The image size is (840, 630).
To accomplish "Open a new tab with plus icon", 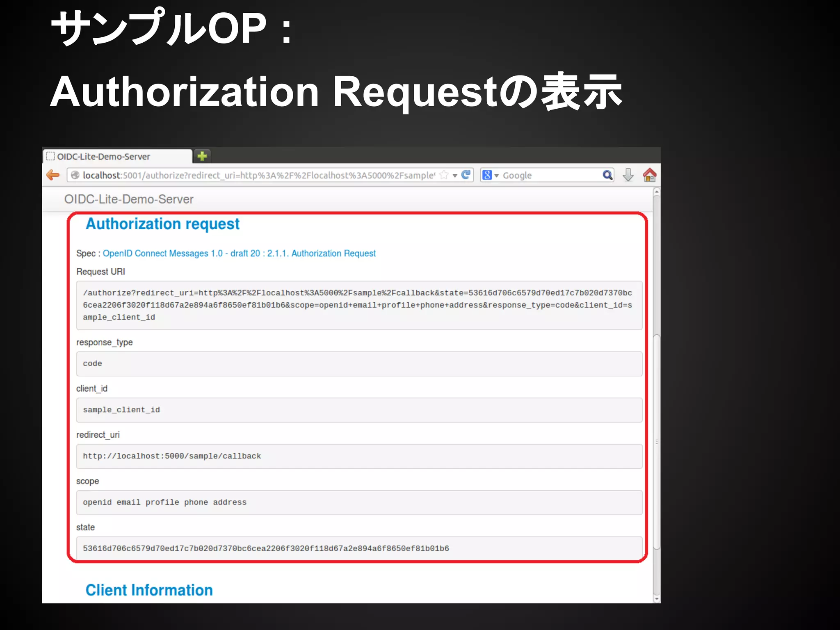I will 202,156.
